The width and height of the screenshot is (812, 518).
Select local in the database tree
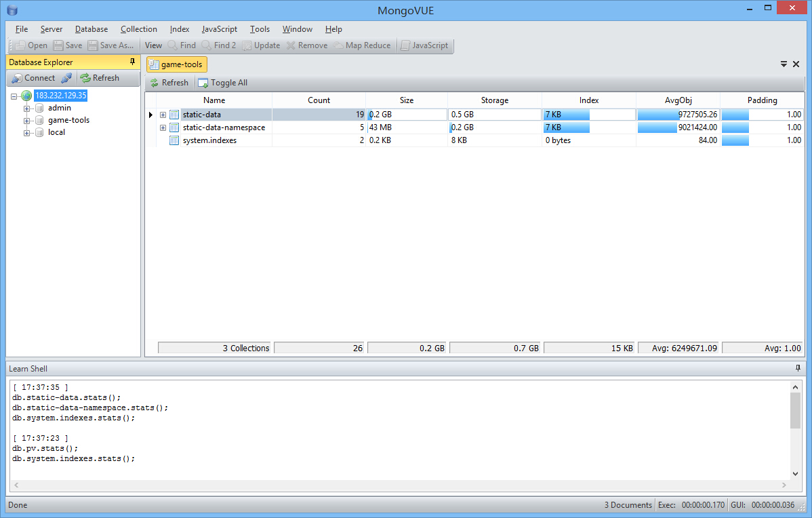pyautogui.click(x=56, y=132)
